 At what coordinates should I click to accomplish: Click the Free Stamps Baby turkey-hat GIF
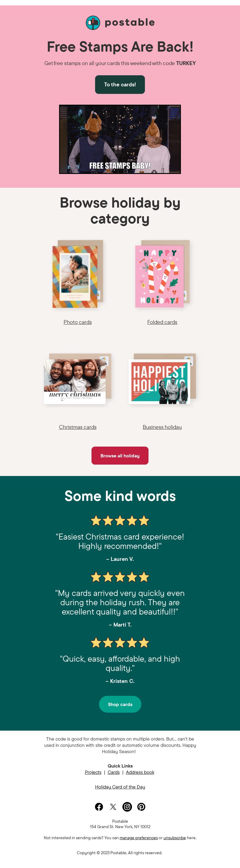(120, 139)
